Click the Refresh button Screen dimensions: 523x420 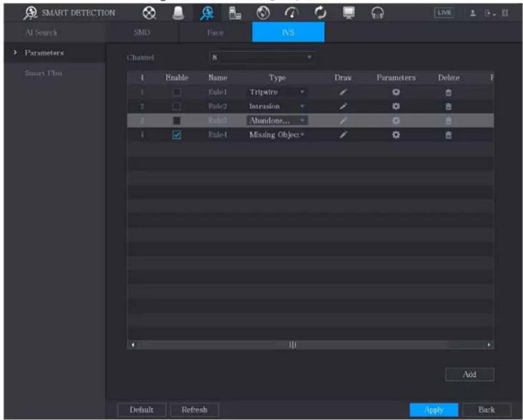point(195,410)
